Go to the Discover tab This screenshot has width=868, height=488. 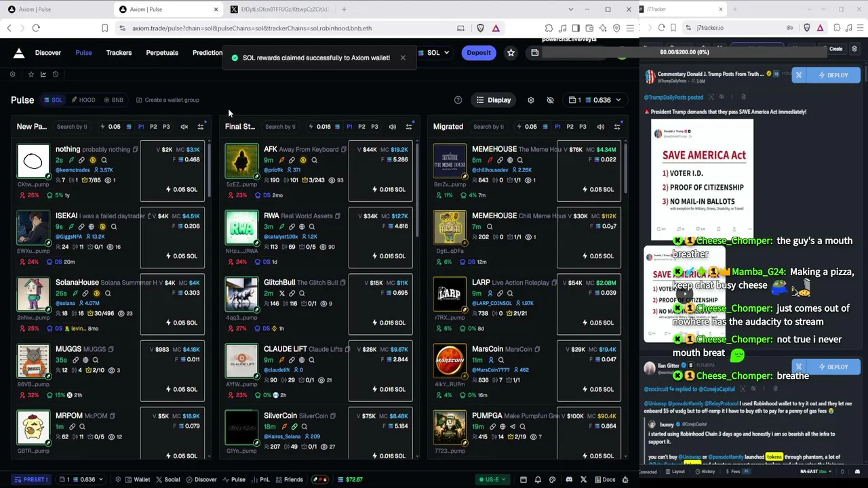point(48,53)
